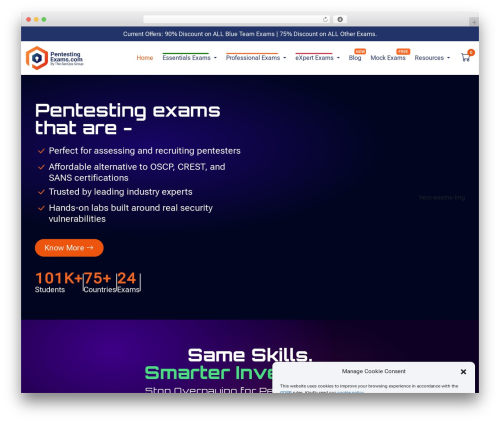The image size is (500, 423).
Task: Expand the Resources dropdown arrow
Action: tap(448, 58)
